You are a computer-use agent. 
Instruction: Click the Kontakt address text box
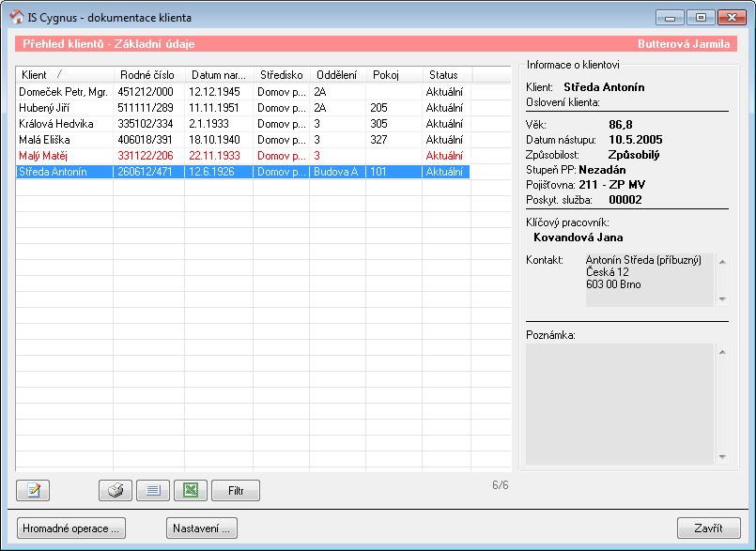point(650,280)
